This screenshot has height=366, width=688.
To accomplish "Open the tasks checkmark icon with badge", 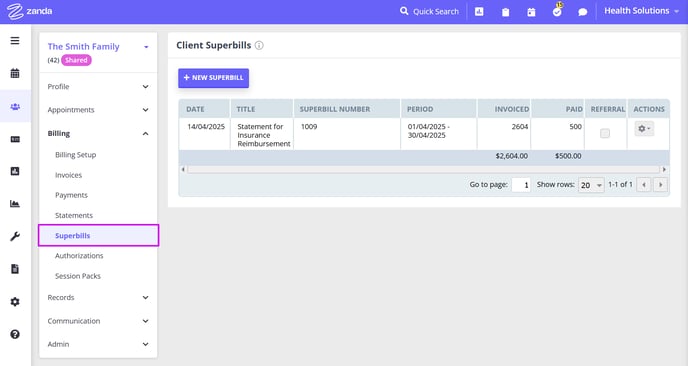I will (x=557, y=11).
